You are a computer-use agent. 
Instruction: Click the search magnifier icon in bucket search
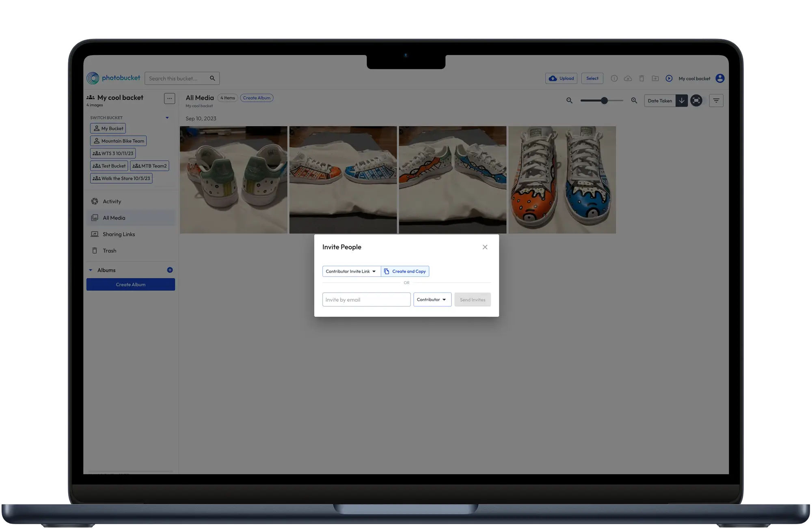click(212, 78)
